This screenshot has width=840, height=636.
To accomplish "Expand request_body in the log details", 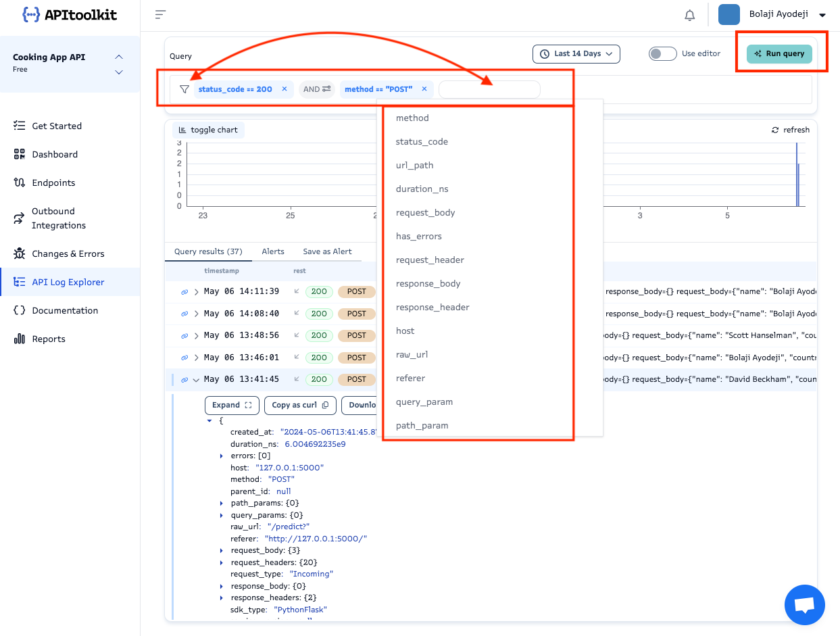I will click(x=221, y=550).
